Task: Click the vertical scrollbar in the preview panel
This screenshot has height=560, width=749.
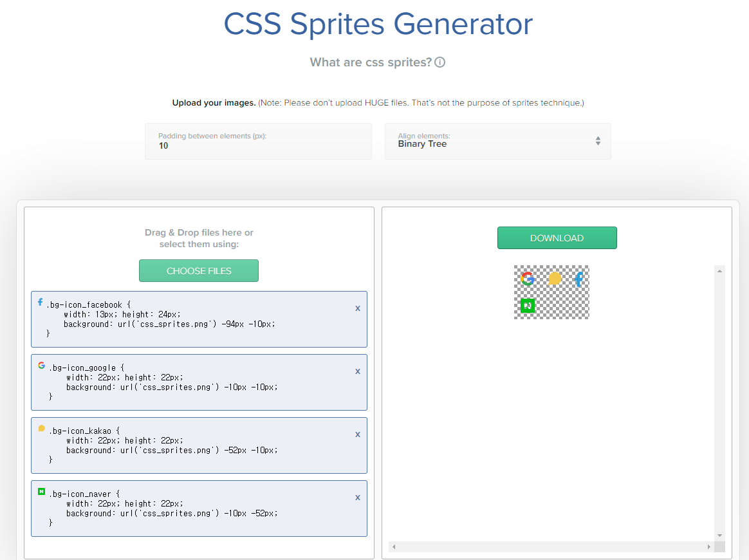Action: click(719, 399)
